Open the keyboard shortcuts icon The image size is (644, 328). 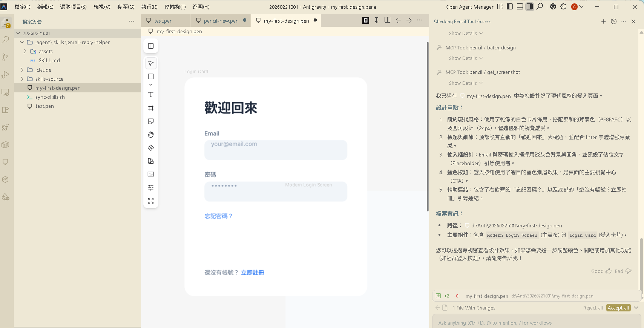click(x=151, y=174)
